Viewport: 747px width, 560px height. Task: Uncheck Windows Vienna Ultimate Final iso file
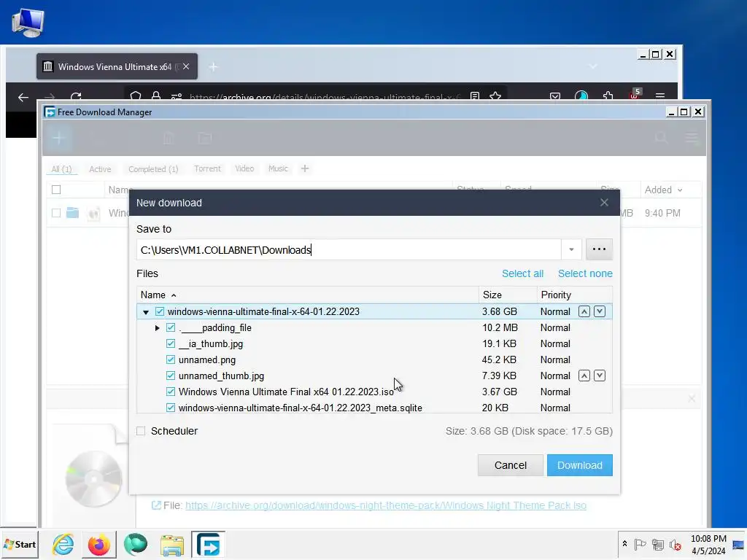click(171, 392)
